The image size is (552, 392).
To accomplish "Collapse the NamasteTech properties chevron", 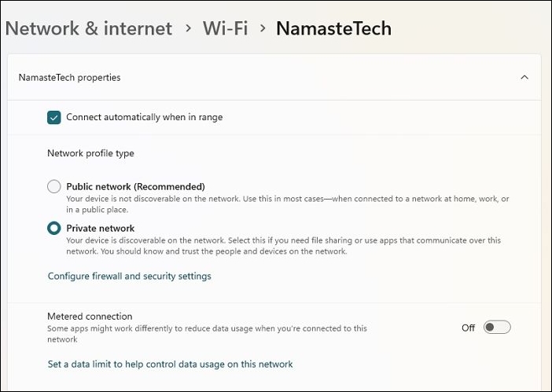I will point(524,78).
